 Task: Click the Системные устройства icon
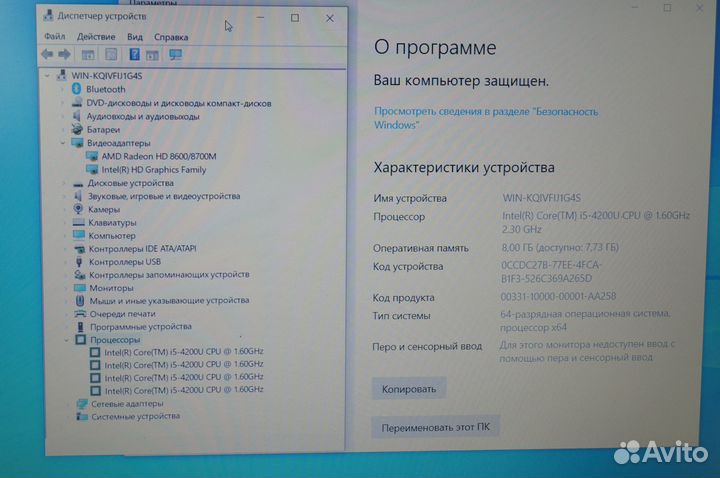82,416
